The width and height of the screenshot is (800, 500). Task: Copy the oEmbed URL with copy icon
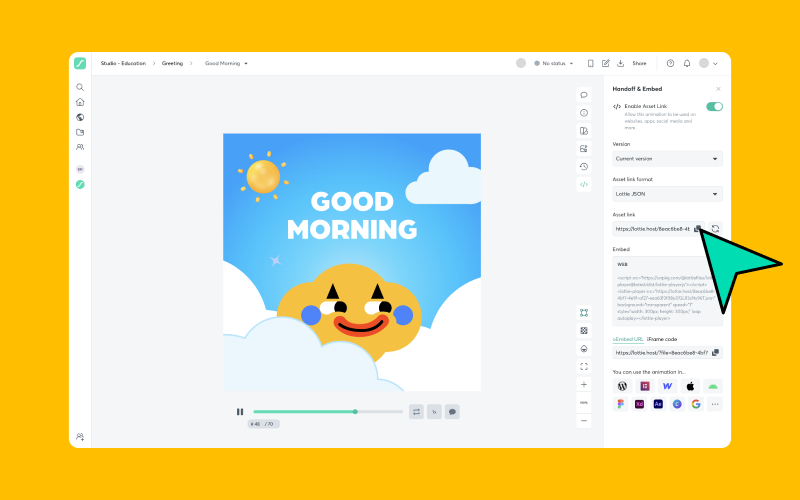click(715, 353)
